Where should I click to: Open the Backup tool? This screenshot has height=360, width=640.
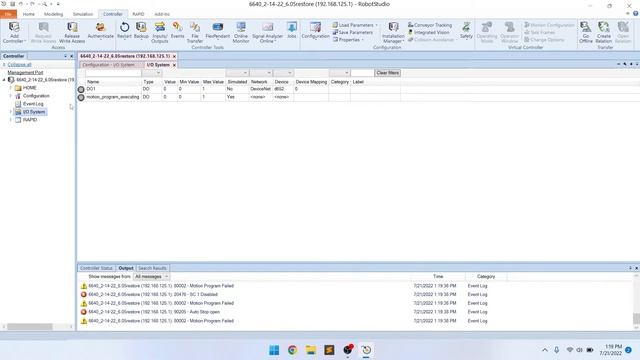(x=141, y=31)
